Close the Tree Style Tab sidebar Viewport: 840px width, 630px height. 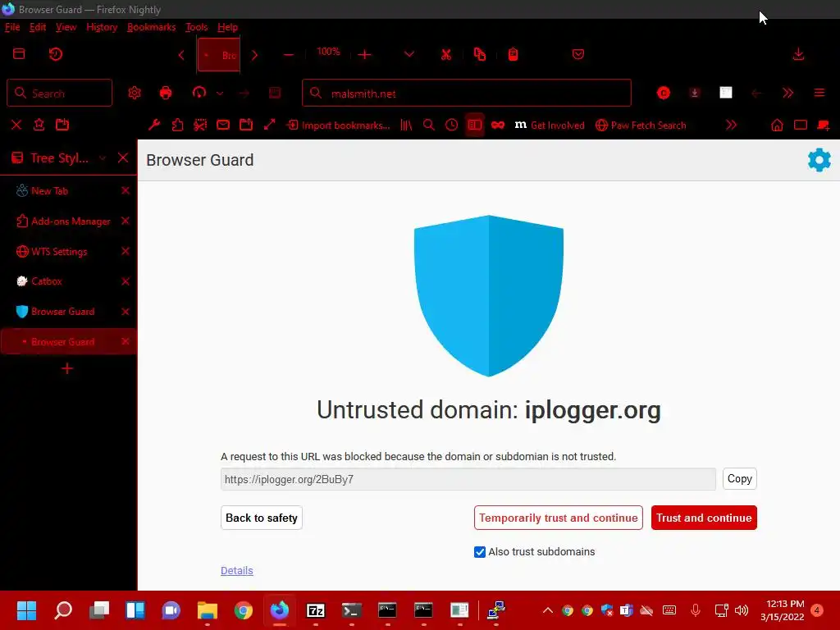[123, 158]
